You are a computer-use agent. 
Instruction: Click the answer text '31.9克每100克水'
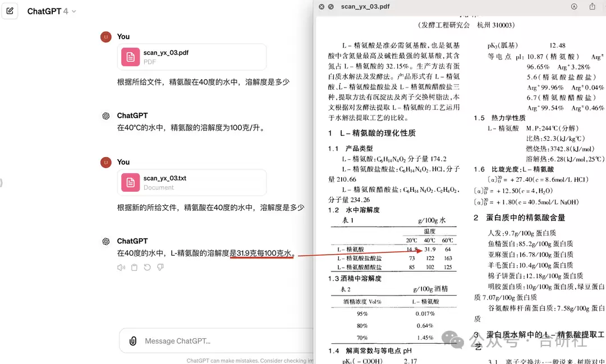(x=264, y=253)
